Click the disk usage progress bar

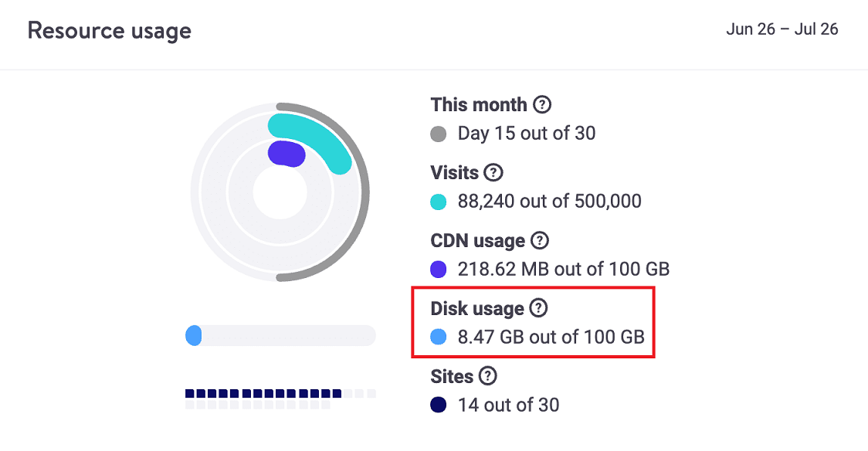point(280,335)
